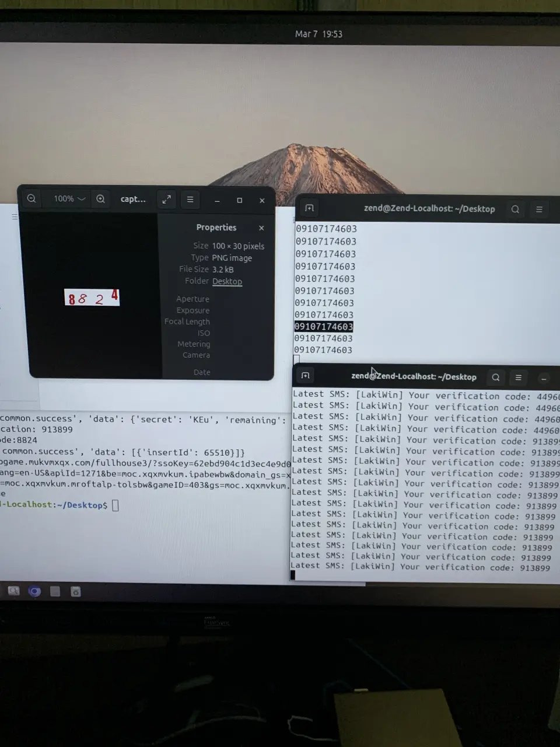Click the '3.2 kB' file size value
This screenshot has width=560, height=747.
(x=223, y=270)
